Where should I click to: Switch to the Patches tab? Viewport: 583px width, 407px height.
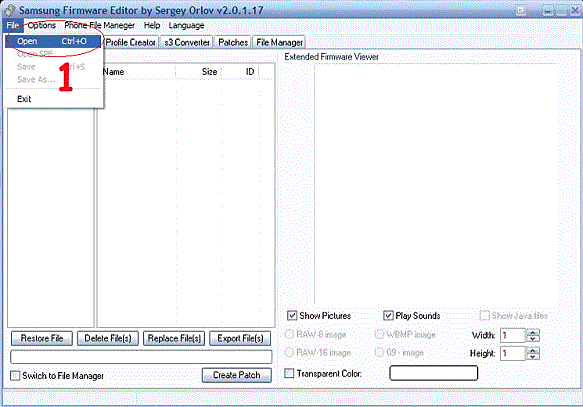click(x=233, y=42)
